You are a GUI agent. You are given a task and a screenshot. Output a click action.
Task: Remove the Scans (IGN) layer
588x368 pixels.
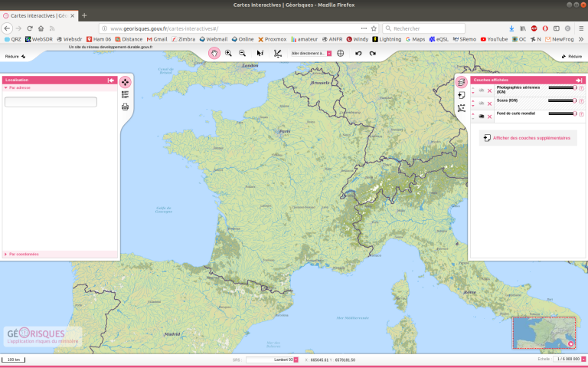[489, 103]
